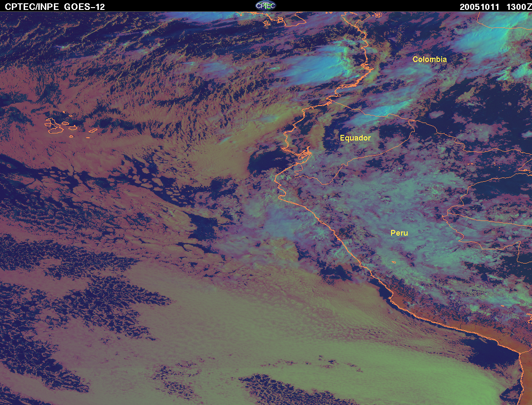
Task: Click the "20051011" date stamp
Action: pyautogui.click(x=480, y=7)
